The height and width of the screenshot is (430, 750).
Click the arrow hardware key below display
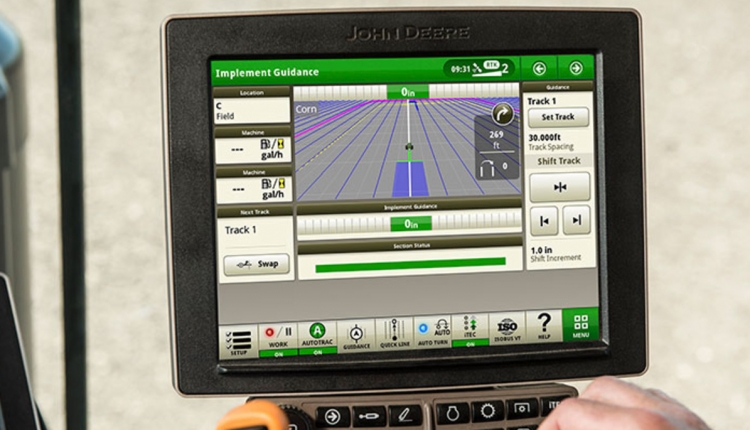pos(332,417)
